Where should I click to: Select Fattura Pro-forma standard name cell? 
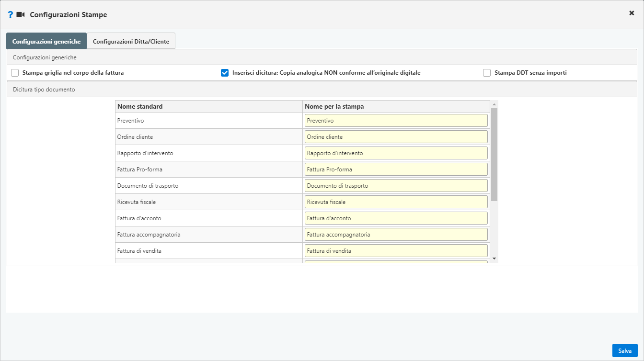click(209, 169)
